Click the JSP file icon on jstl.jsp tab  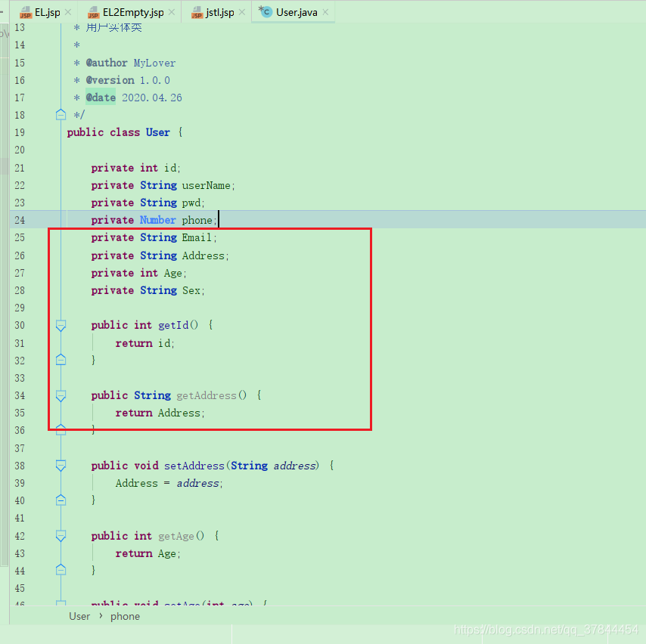pyautogui.click(x=197, y=13)
